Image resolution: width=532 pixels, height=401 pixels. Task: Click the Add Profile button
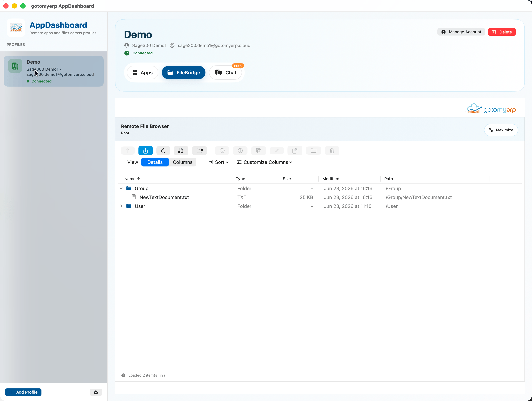pos(23,392)
